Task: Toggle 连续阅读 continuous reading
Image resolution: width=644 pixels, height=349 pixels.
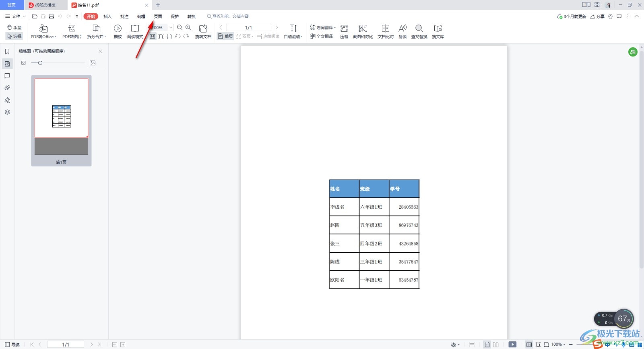Action: pos(268,36)
